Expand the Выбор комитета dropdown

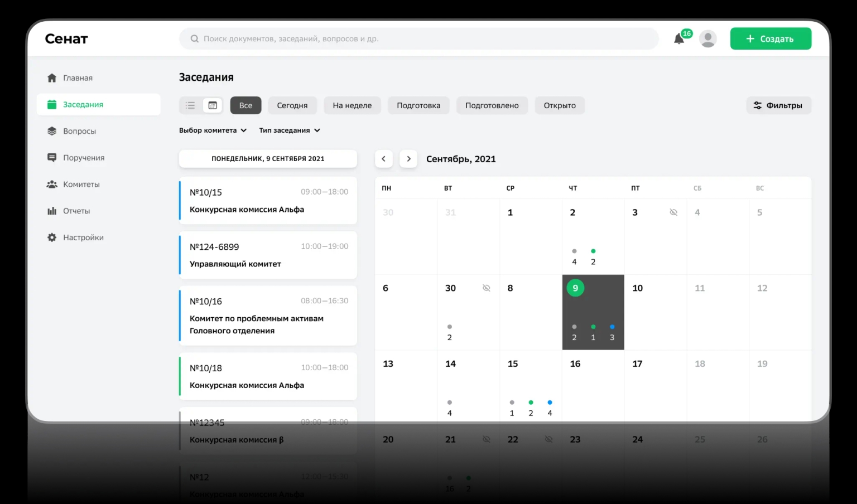click(x=213, y=130)
